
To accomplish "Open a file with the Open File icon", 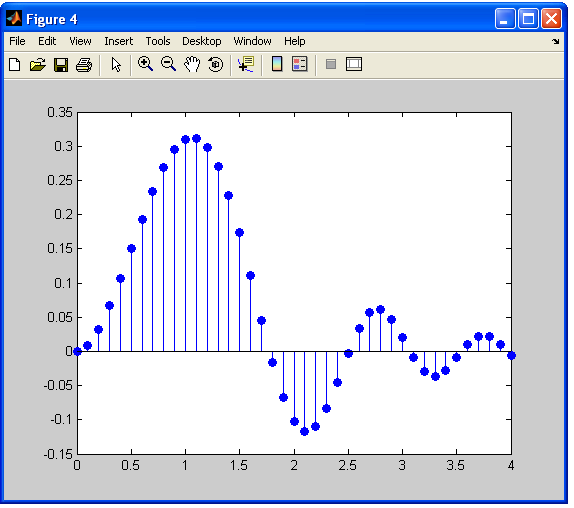I will 38,65.
